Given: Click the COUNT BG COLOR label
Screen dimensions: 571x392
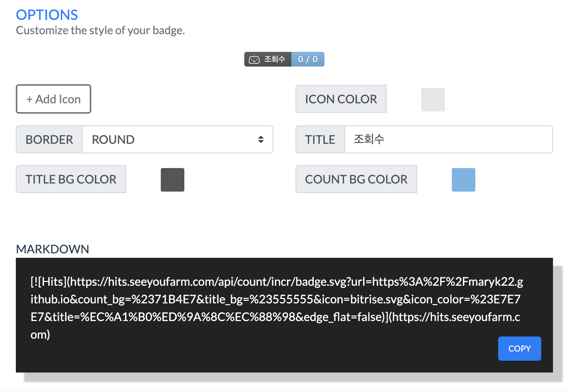Looking at the screenshot, I should (x=356, y=179).
